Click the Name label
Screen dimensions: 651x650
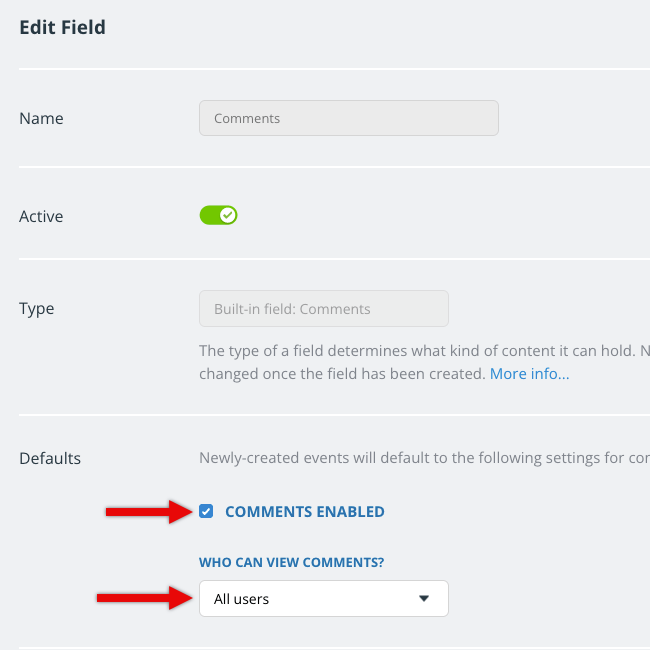[41, 118]
